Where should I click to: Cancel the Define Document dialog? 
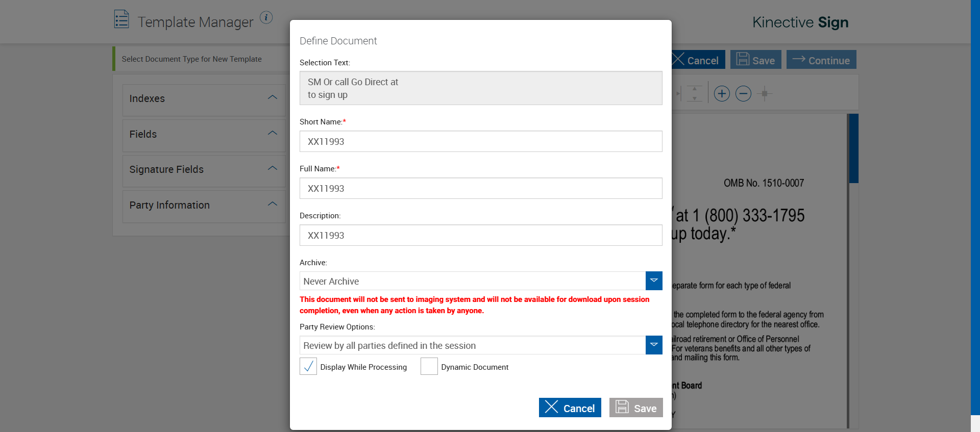point(570,408)
